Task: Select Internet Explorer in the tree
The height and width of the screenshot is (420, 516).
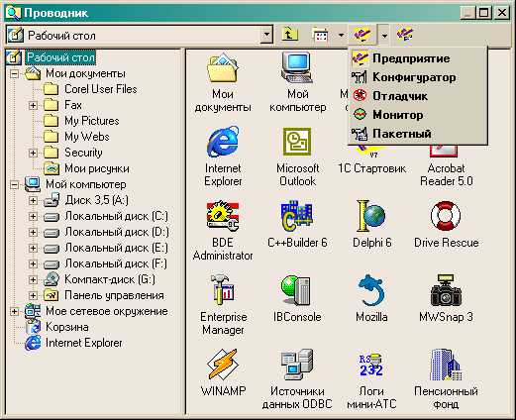Action: tap(84, 343)
